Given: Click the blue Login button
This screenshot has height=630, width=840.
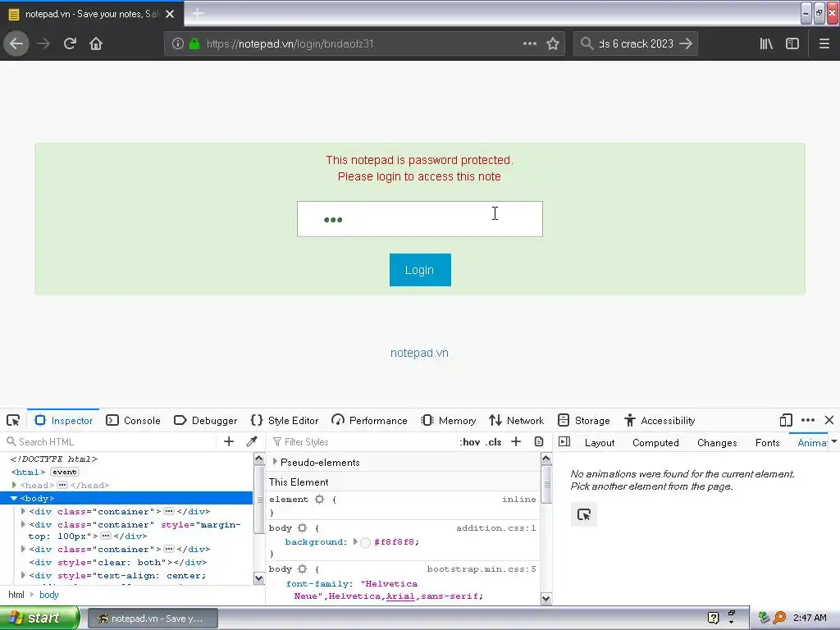Looking at the screenshot, I should click(x=420, y=269).
